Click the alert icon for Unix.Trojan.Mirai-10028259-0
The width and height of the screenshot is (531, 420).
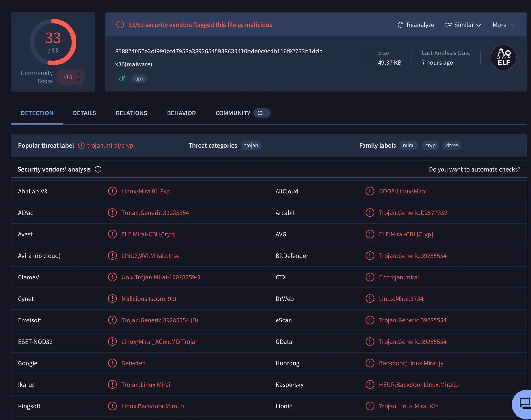click(112, 277)
